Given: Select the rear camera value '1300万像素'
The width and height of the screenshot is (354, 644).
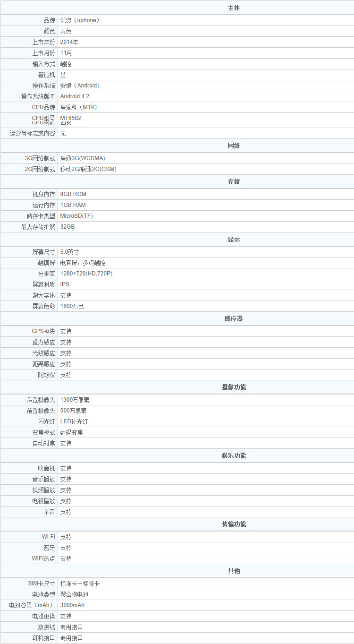Looking at the screenshot, I should tap(75, 400).
